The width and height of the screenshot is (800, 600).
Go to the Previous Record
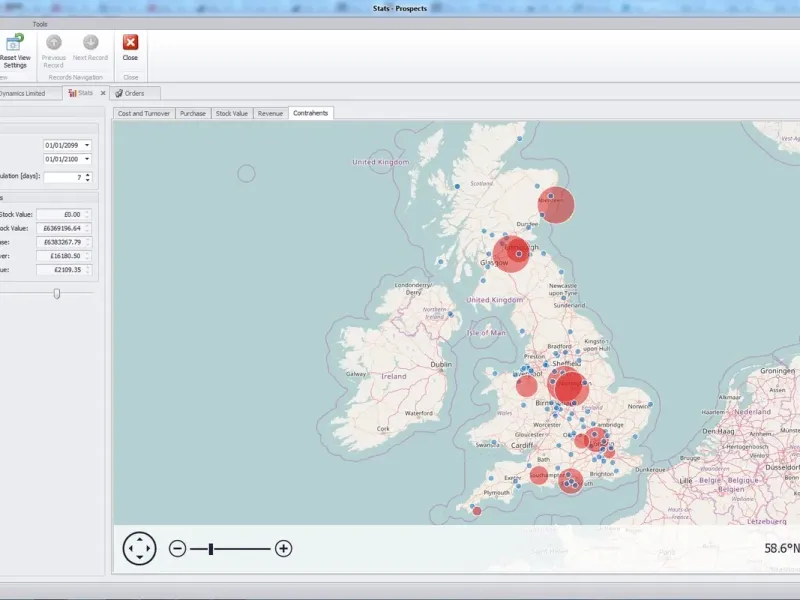pyautogui.click(x=54, y=43)
